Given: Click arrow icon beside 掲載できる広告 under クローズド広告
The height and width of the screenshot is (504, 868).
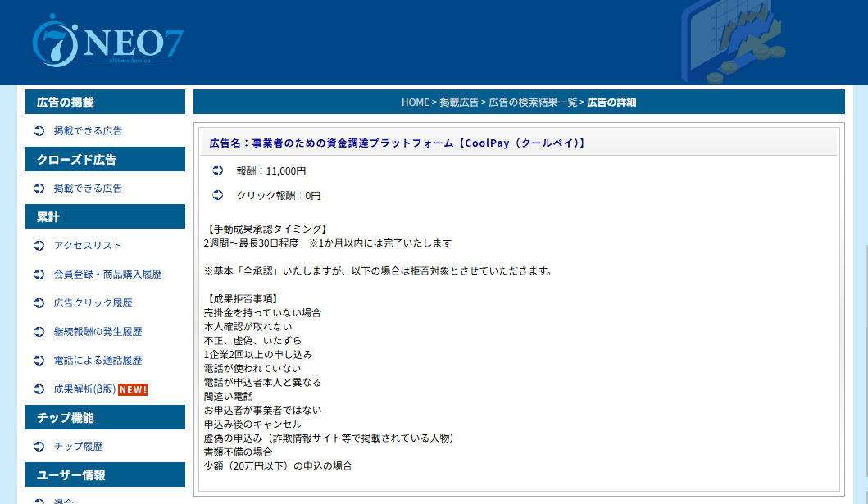Looking at the screenshot, I should [x=39, y=188].
